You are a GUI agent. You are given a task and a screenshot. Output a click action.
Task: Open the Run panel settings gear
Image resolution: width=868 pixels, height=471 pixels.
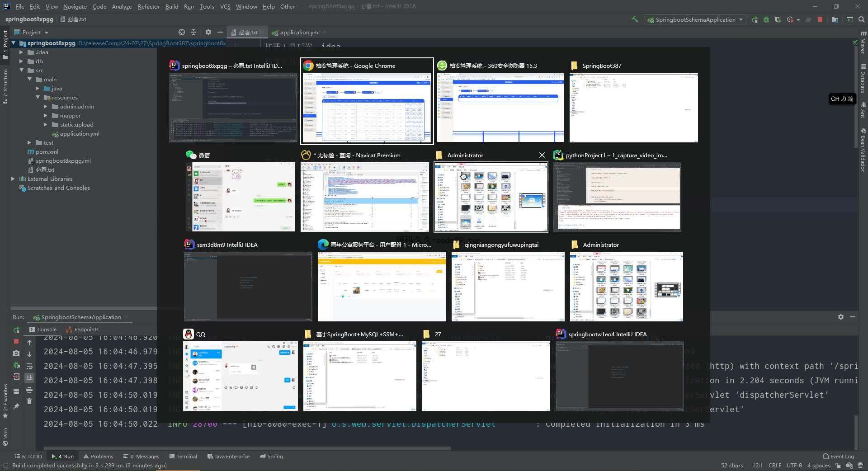(841, 317)
